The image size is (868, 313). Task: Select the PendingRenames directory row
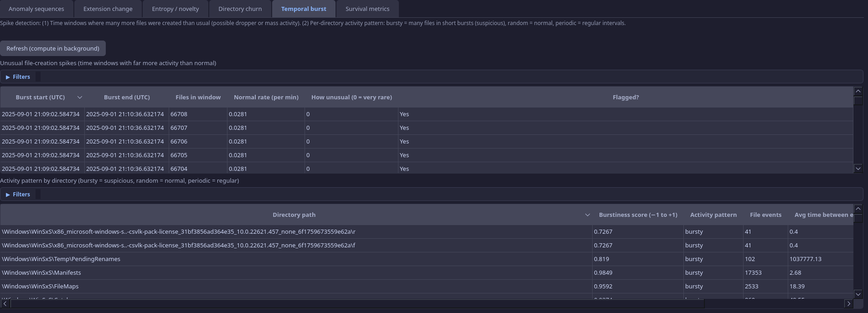pos(61,259)
